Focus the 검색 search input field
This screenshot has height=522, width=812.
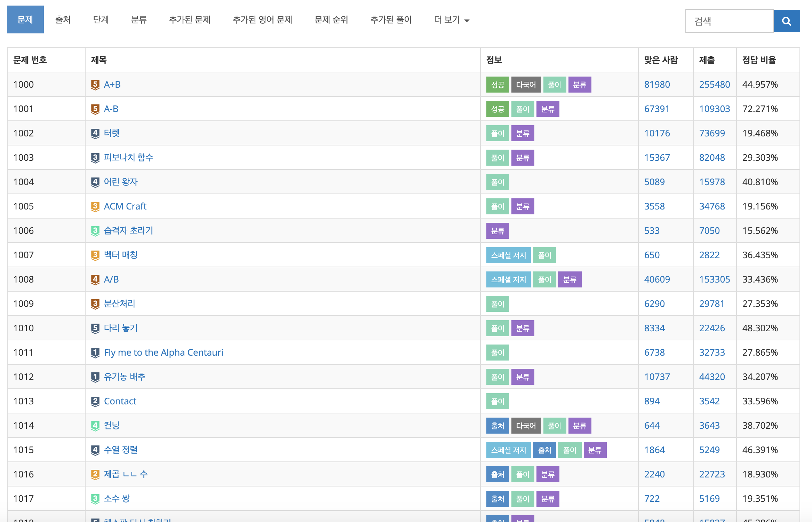tap(729, 21)
